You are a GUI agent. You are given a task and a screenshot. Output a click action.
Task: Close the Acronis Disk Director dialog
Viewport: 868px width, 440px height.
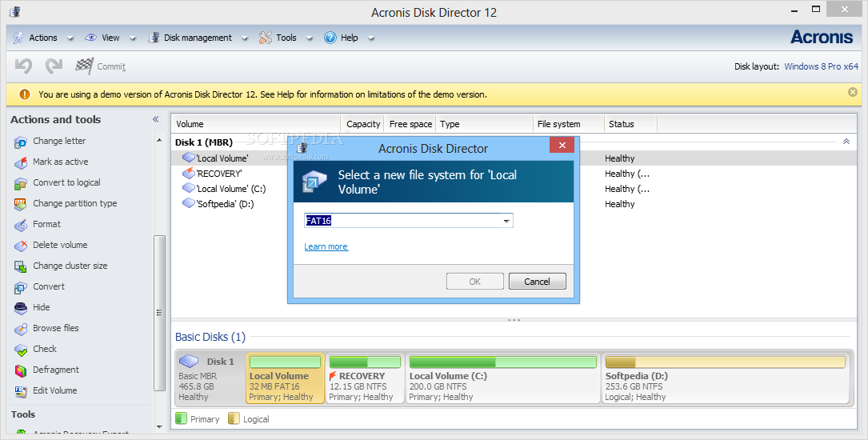coord(562,145)
